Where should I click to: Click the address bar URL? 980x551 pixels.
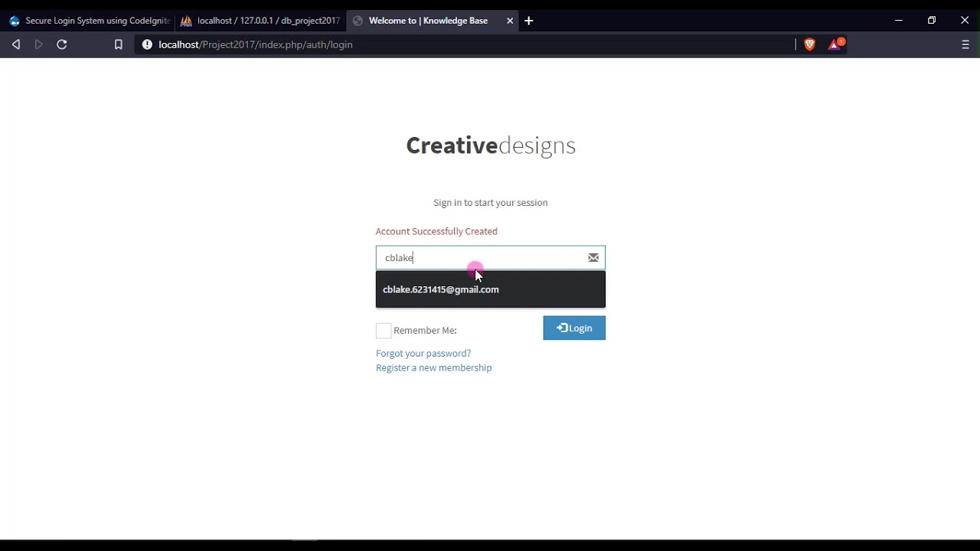(255, 44)
